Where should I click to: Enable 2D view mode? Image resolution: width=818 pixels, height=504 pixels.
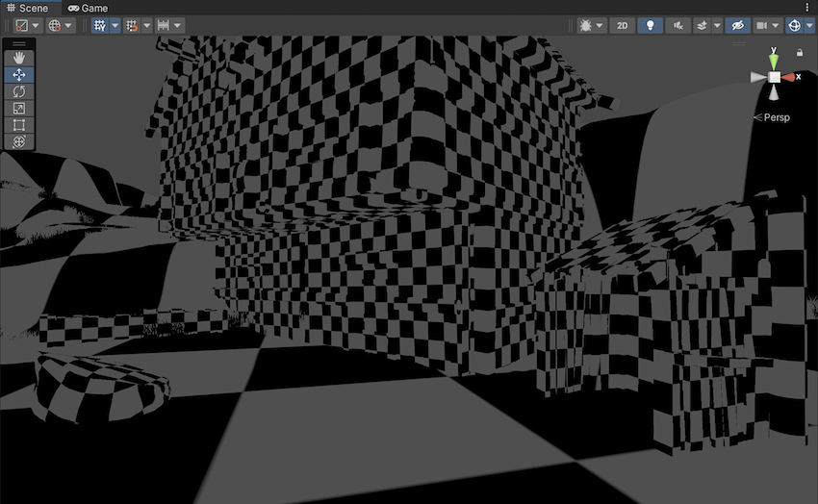623,25
